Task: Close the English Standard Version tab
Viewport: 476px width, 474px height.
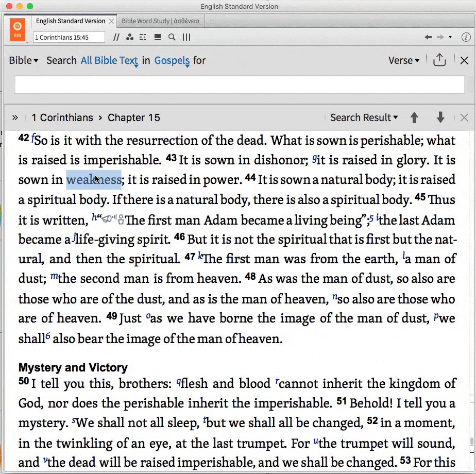Action: click(111, 21)
